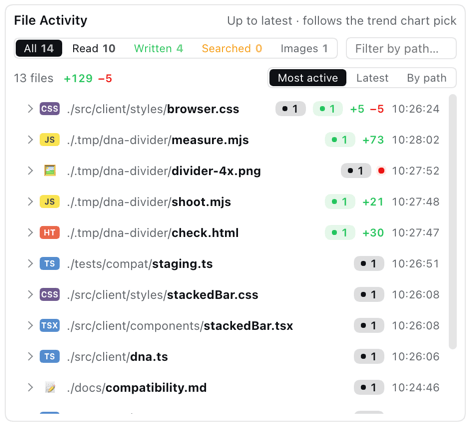Click the stackedBar.tsx file name
Viewport: 472px width, 427px height.
click(248, 326)
